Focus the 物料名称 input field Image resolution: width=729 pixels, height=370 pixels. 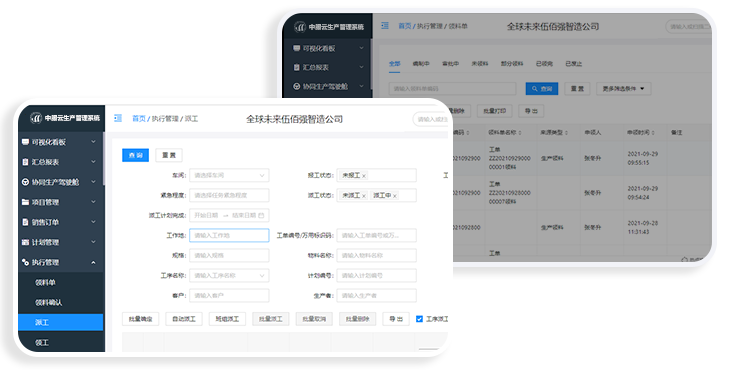pos(377,255)
